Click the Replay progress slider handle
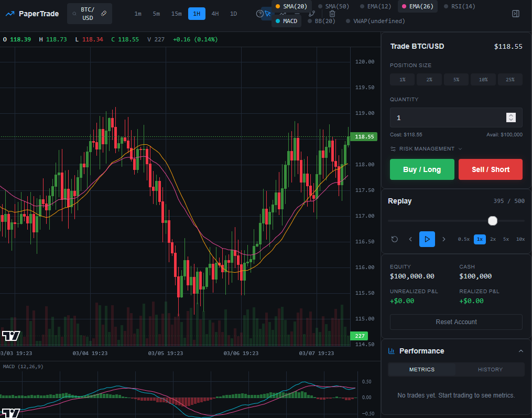The width and height of the screenshot is (532, 418). [x=493, y=221]
